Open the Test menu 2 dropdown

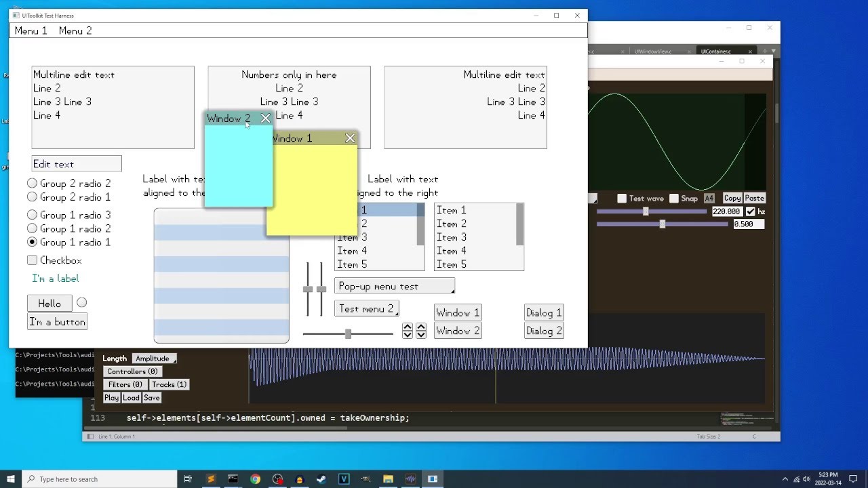[x=366, y=309]
